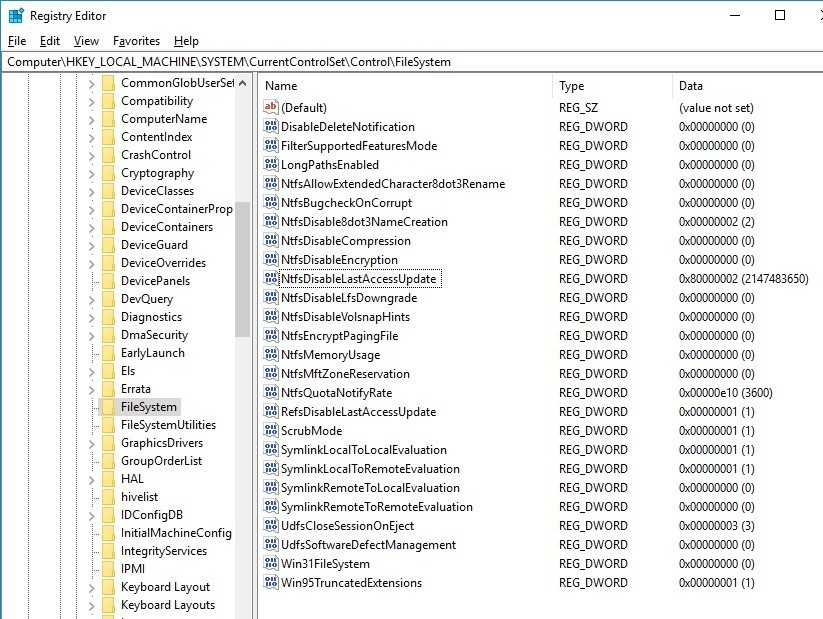The height and width of the screenshot is (619, 823).
Task: Select the InitialMachineConfig key
Action: pyautogui.click(x=176, y=533)
